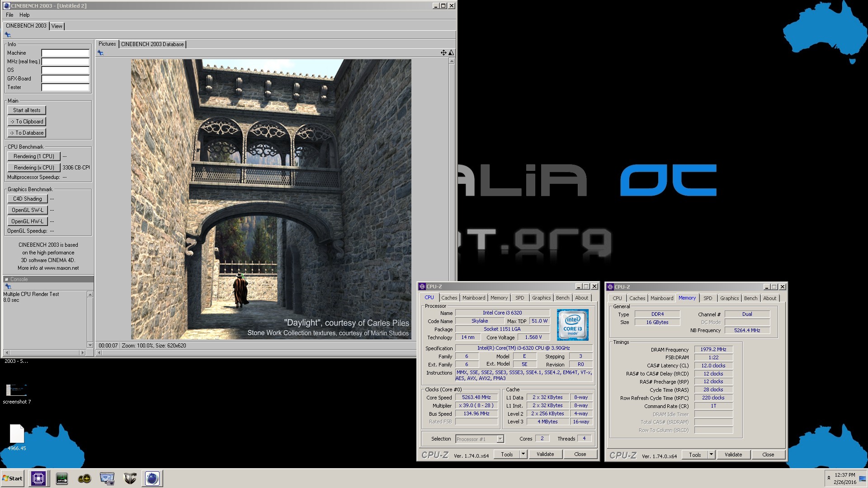
Task: Click Validate in the CPU-Z Processor window
Action: pyautogui.click(x=545, y=454)
